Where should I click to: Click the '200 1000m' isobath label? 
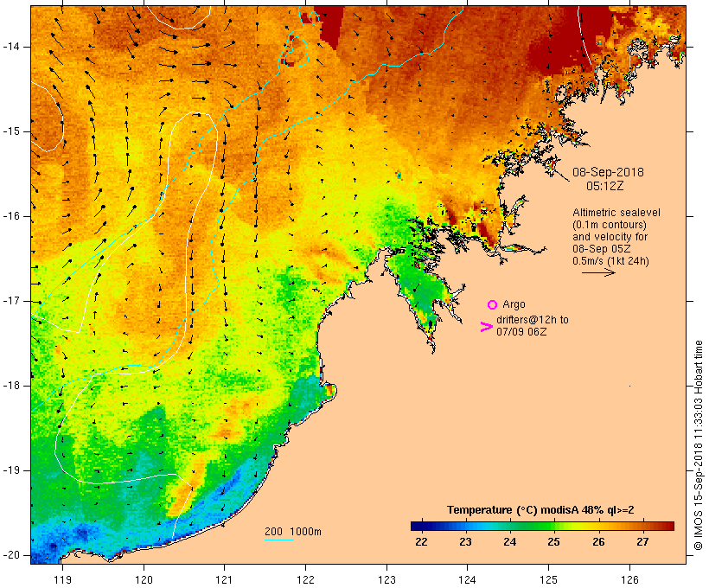[x=293, y=532]
